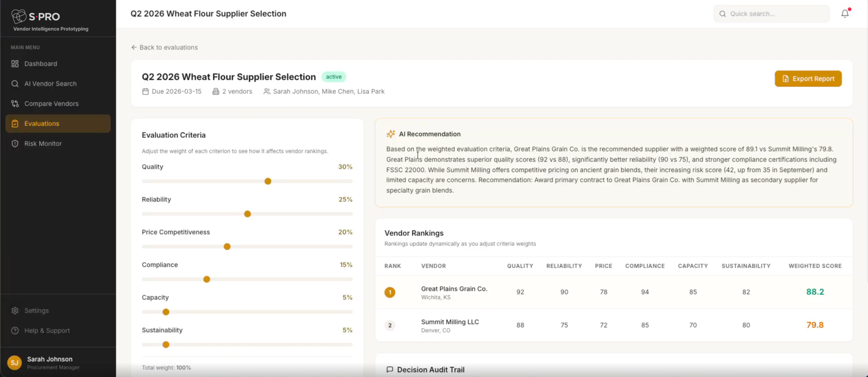This screenshot has height=377, width=868.
Task: Go back to evaluations link
Action: pos(164,48)
